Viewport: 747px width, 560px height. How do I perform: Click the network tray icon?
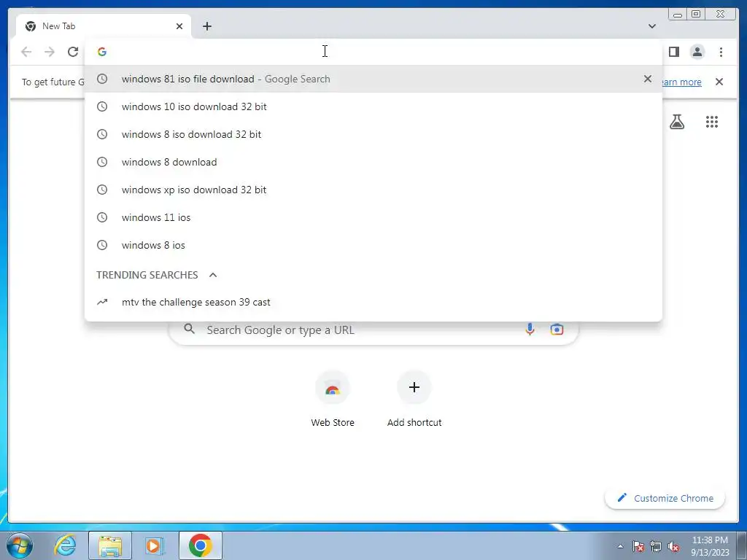656,546
